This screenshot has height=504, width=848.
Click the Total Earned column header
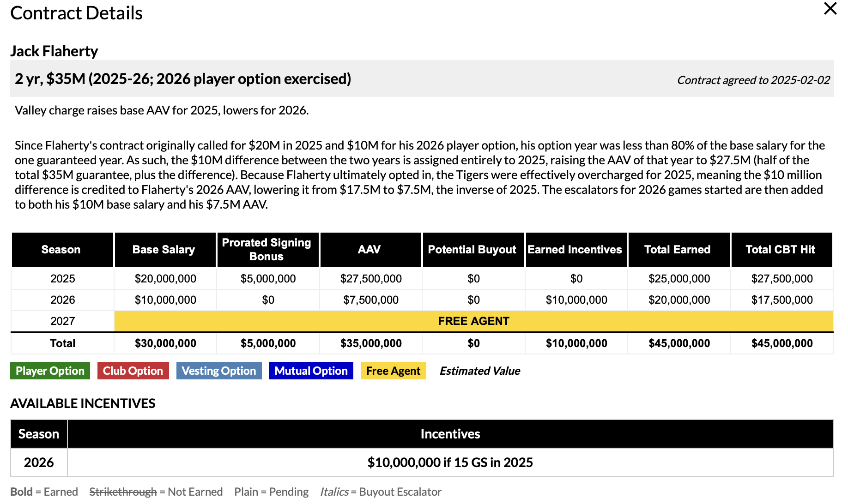[x=678, y=250]
